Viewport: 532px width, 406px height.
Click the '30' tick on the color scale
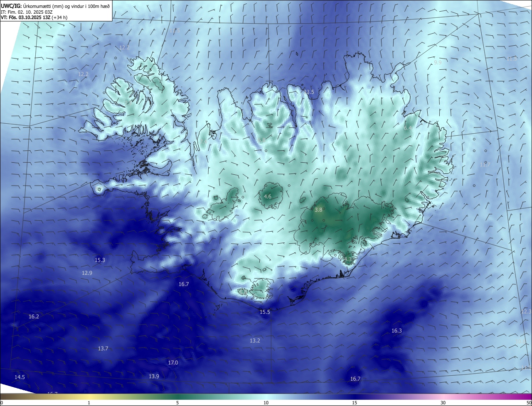[443, 403]
